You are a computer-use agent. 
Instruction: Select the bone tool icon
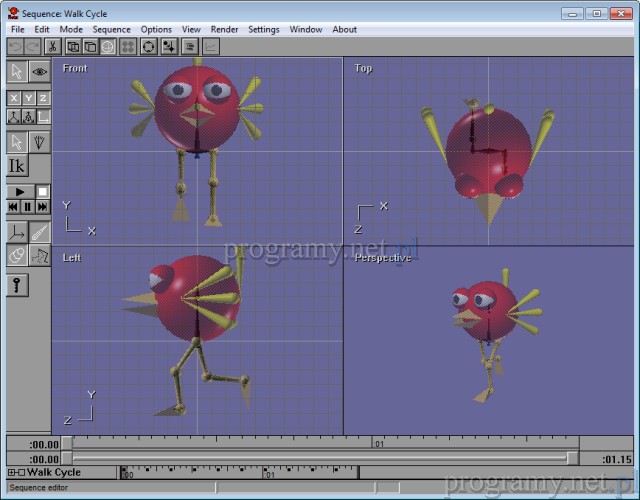click(x=40, y=232)
